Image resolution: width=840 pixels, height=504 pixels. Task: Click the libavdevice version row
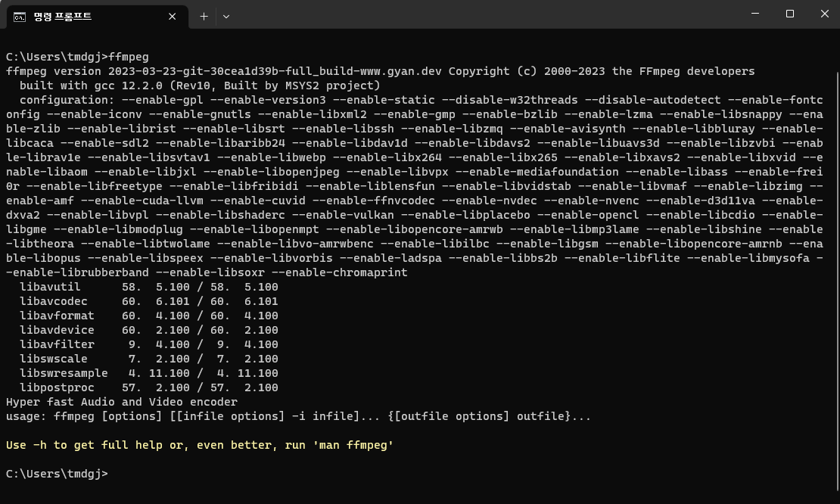point(149,331)
